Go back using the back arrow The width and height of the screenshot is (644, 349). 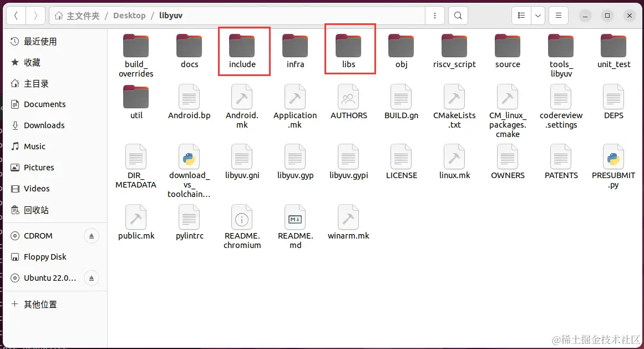point(17,16)
